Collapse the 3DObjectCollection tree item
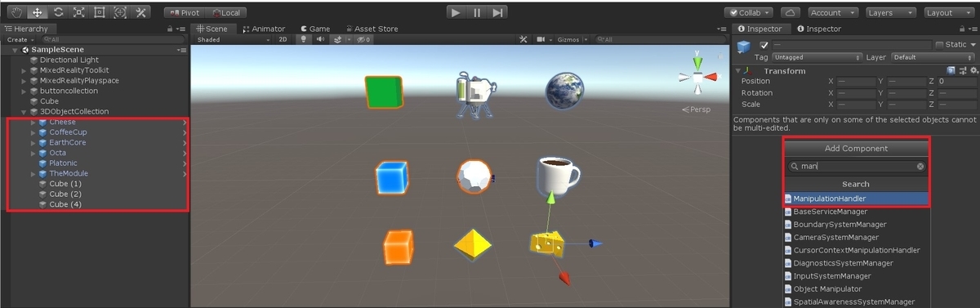Screen dimensions: 980x308 coord(24,111)
